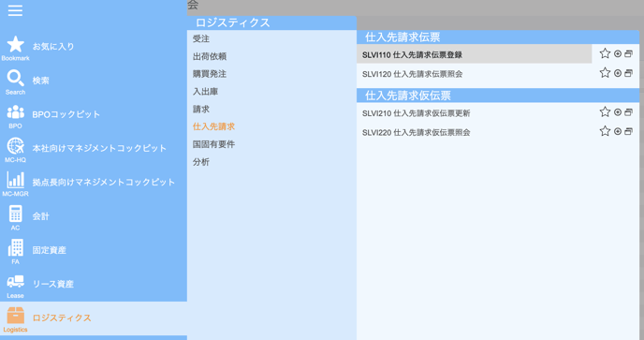Click the plus circle icon for SLVI110
This screenshot has width=644, height=340.
tap(618, 54)
